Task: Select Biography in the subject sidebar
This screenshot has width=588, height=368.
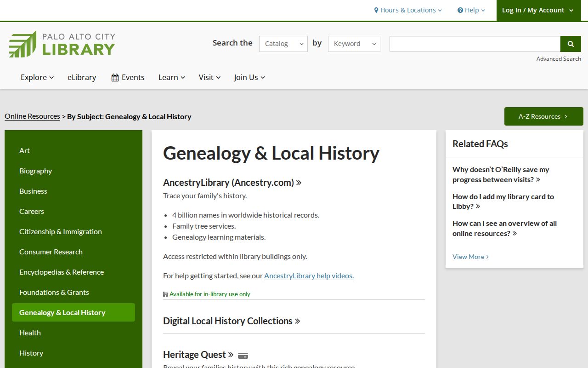Action: point(73,171)
